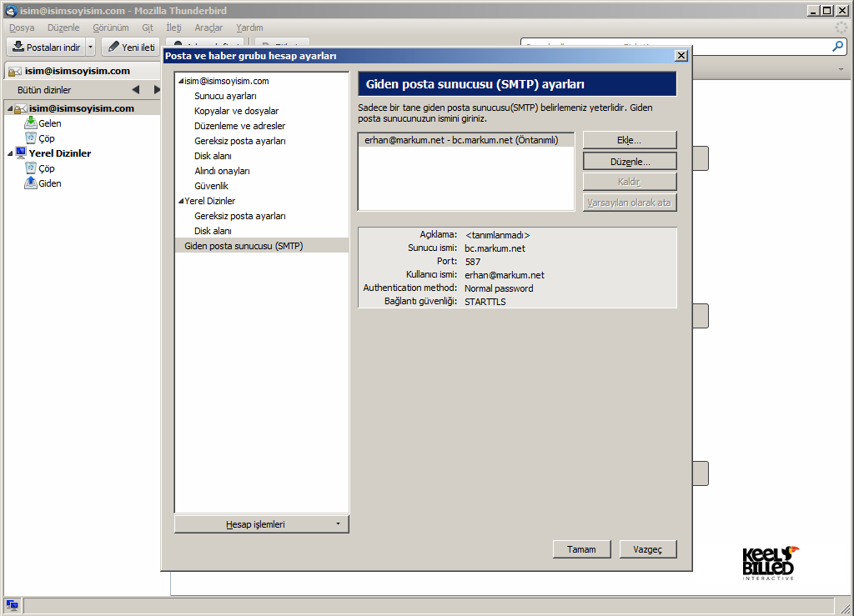This screenshot has height=616, width=854.
Task: Click the tab list dropdown arrow at right
Action: coord(841,70)
